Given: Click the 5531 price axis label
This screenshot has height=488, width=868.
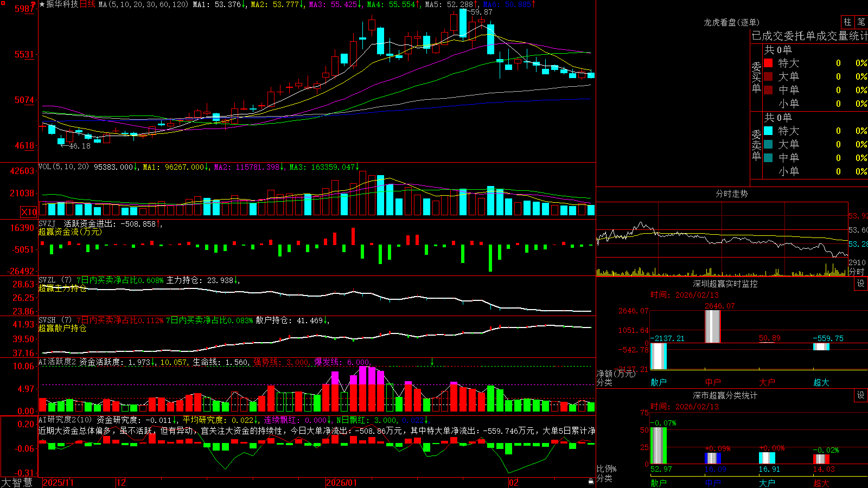Looking at the screenshot, I should click(x=24, y=54).
